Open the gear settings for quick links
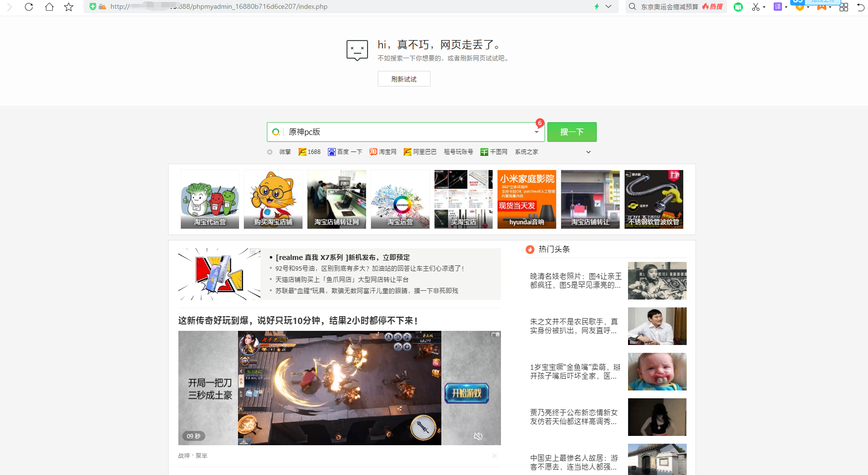Screen dimensions: 868x475 click(270, 152)
